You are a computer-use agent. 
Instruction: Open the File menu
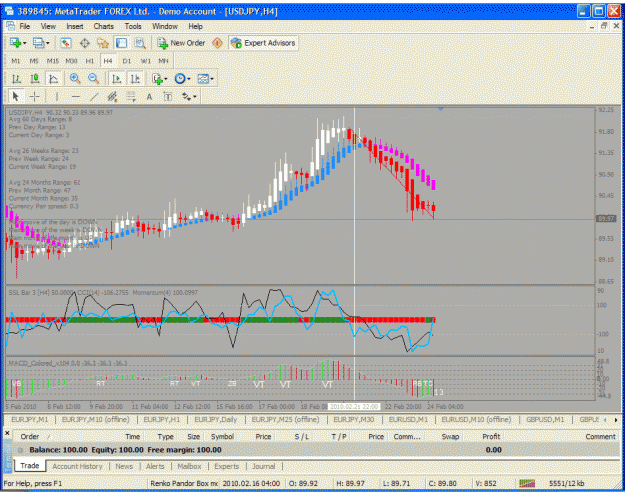tap(25, 26)
